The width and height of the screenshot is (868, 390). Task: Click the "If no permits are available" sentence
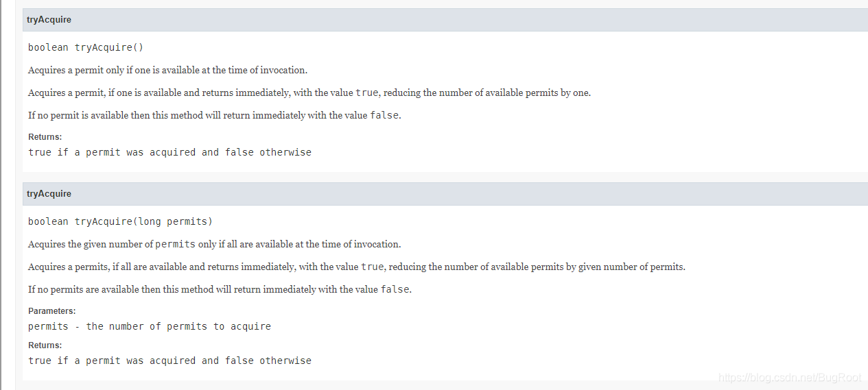click(220, 289)
